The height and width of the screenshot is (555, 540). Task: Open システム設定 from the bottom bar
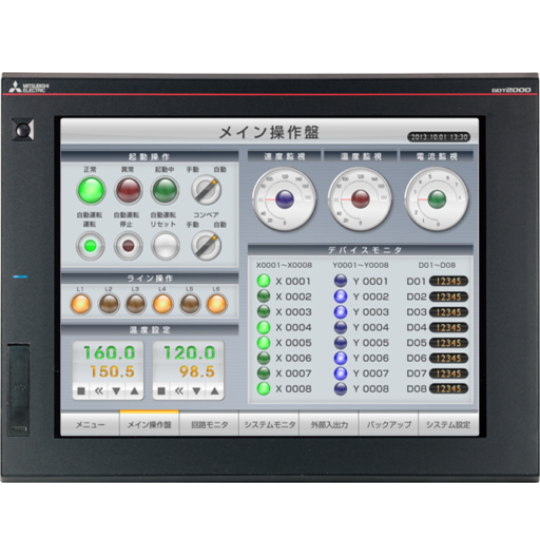pos(448,424)
